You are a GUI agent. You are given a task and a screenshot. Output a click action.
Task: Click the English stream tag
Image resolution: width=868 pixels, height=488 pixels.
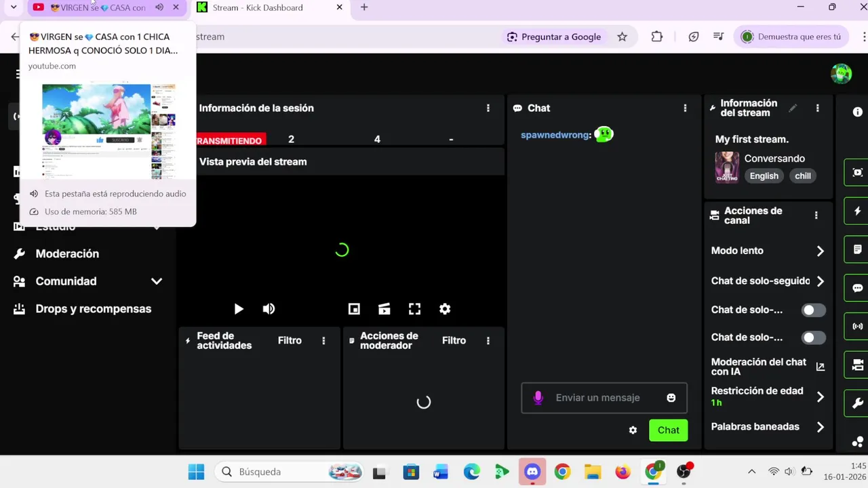pyautogui.click(x=764, y=176)
